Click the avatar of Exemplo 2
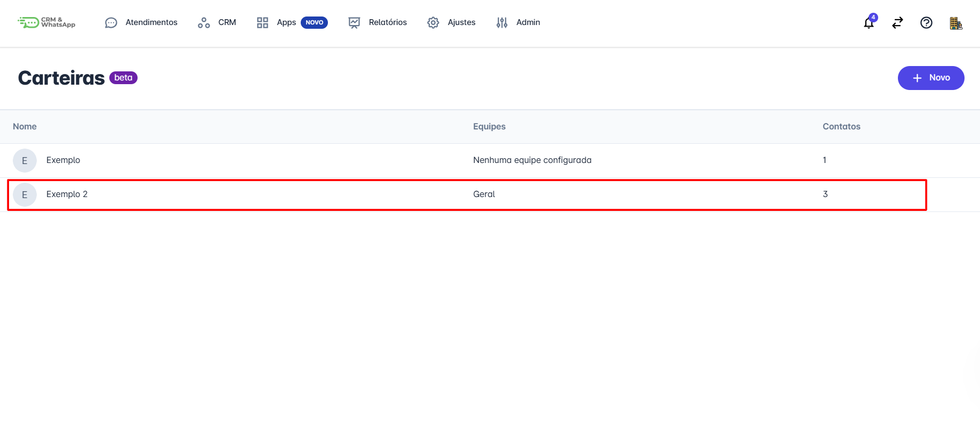 25,195
